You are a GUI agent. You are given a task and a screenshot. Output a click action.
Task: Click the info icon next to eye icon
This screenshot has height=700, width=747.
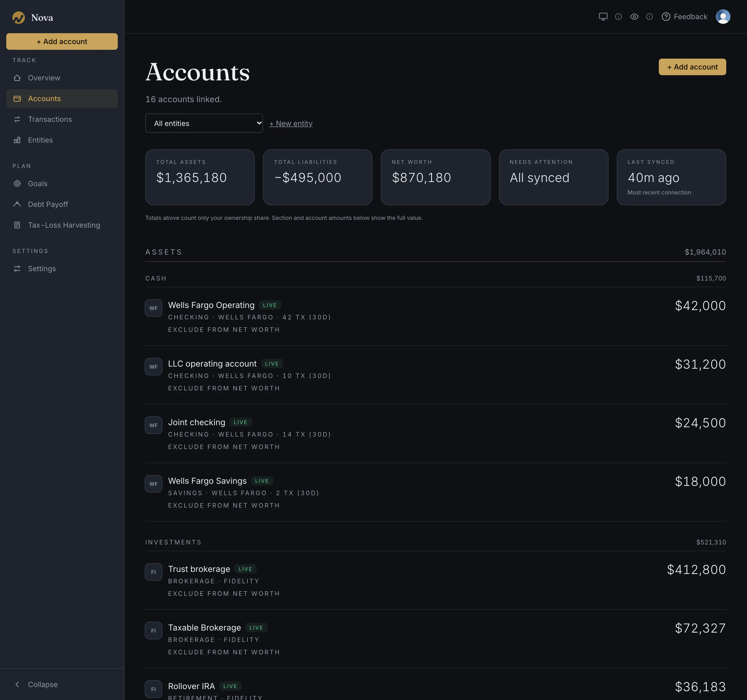649,17
